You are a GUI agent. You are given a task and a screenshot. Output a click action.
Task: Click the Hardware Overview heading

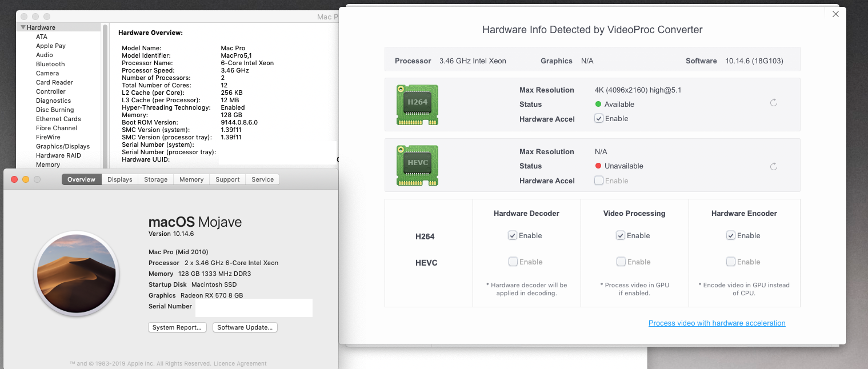pyautogui.click(x=150, y=33)
